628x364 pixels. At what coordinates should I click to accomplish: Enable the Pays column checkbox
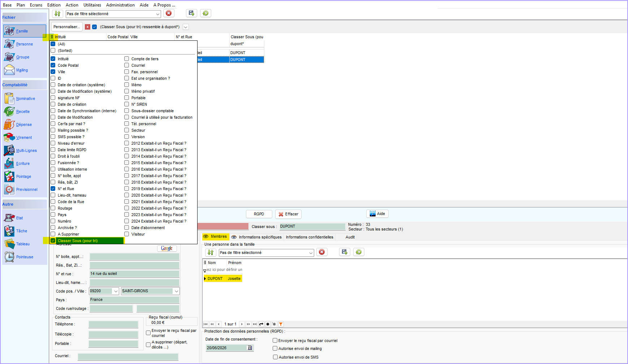[53, 215]
